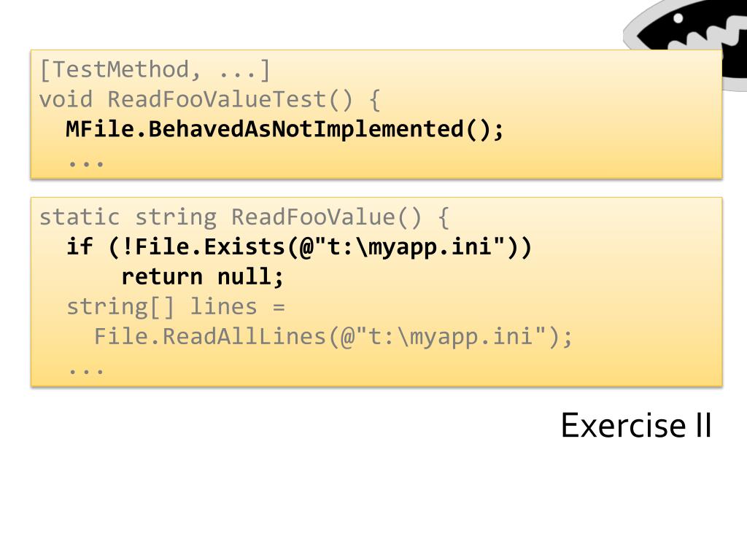Image resolution: width=747 pixels, height=560 pixels.
Task: Click the word void in upper box
Action: click(66, 99)
